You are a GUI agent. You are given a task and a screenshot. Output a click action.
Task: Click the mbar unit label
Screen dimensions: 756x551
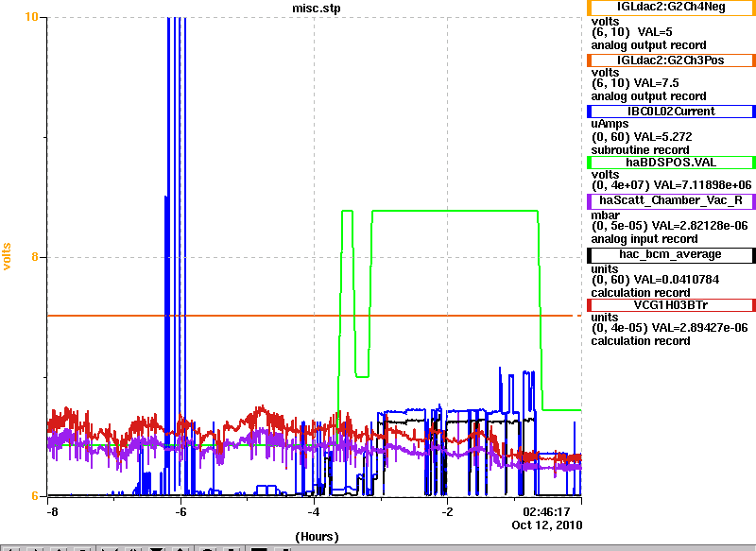click(605, 215)
